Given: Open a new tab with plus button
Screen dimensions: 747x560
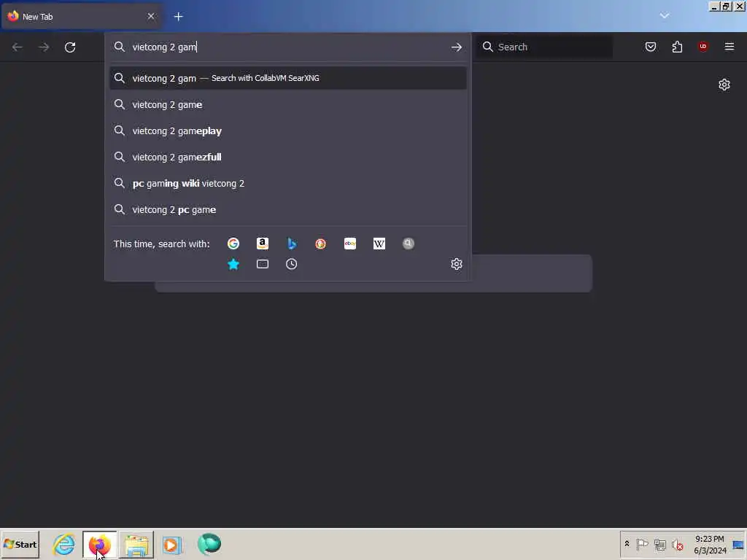Looking at the screenshot, I should pos(179,17).
